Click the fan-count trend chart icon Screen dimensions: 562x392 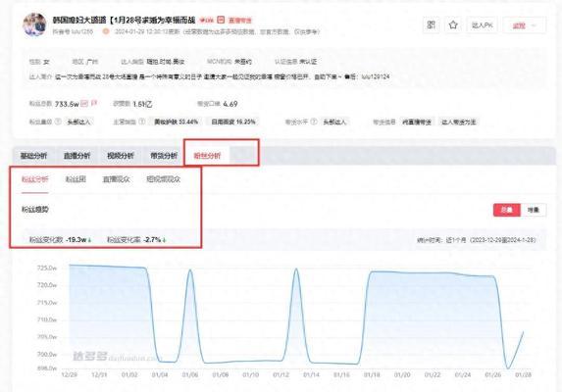click(84, 104)
